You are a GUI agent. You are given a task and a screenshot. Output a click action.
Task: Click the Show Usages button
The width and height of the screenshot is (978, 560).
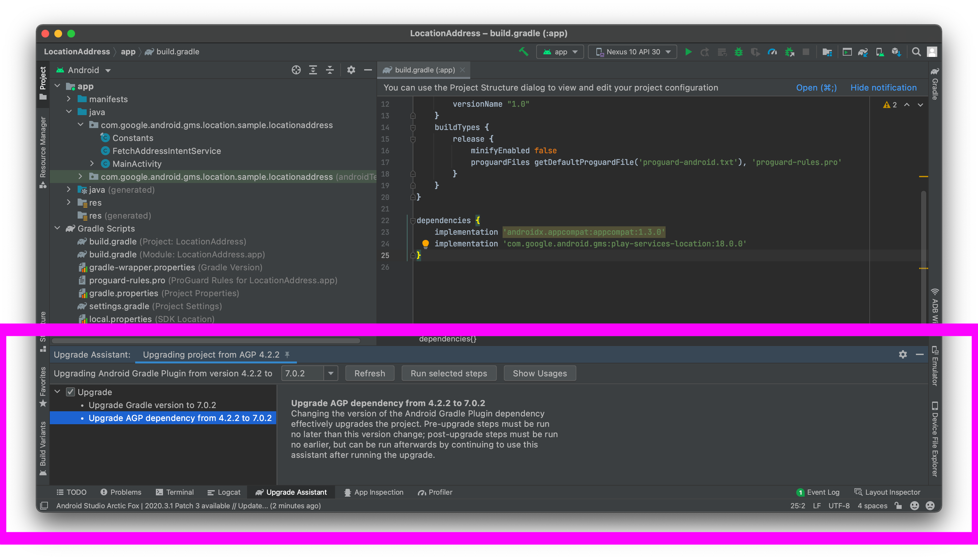tap(539, 373)
